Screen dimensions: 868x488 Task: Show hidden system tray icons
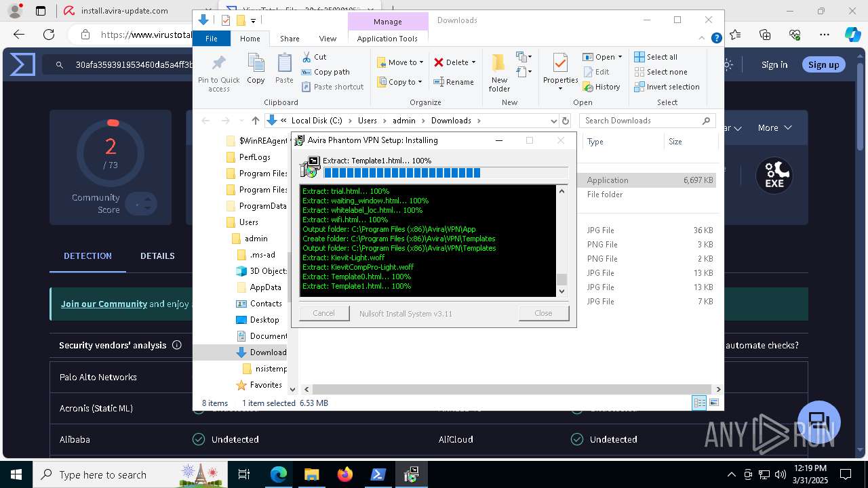[731, 474]
